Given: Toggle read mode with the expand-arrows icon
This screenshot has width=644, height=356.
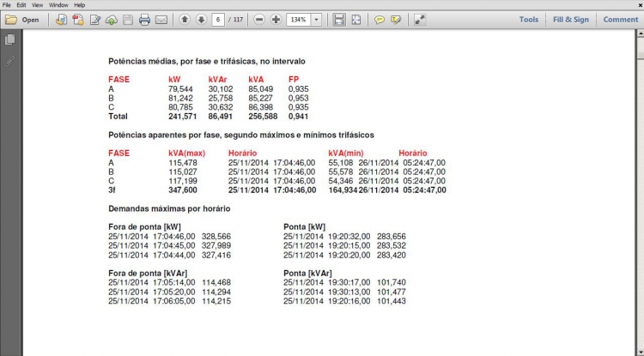Looking at the screenshot, I should point(419,19).
